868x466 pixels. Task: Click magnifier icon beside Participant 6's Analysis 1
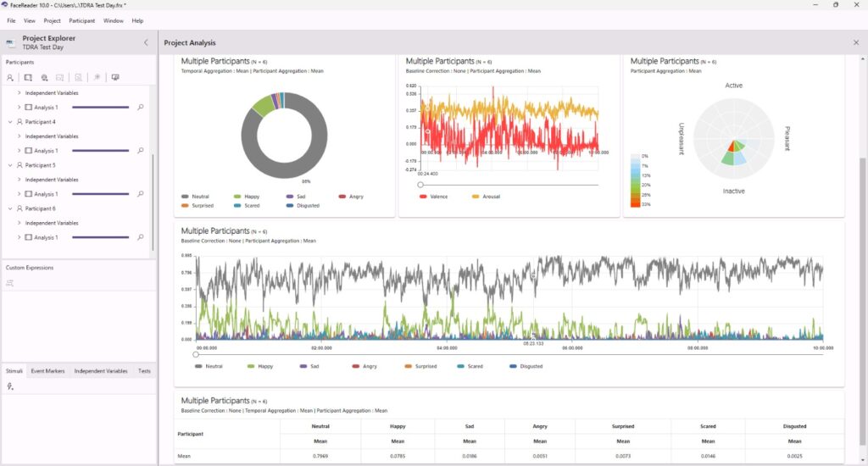tap(141, 237)
